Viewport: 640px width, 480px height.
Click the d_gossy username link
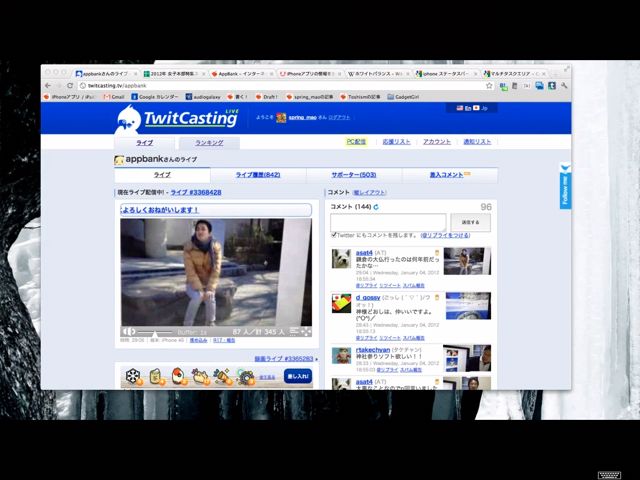click(x=368, y=297)
